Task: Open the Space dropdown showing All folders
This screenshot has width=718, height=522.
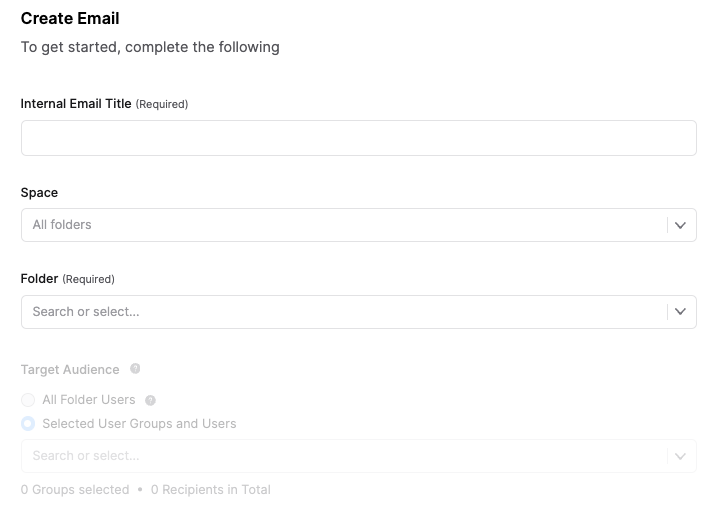Action: click(359, 225)
